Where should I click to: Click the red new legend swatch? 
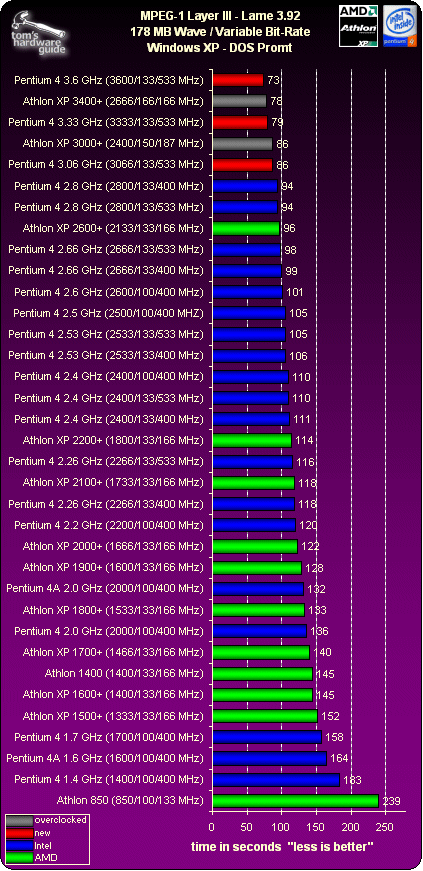pyautogui.click(x=19, y=833)
